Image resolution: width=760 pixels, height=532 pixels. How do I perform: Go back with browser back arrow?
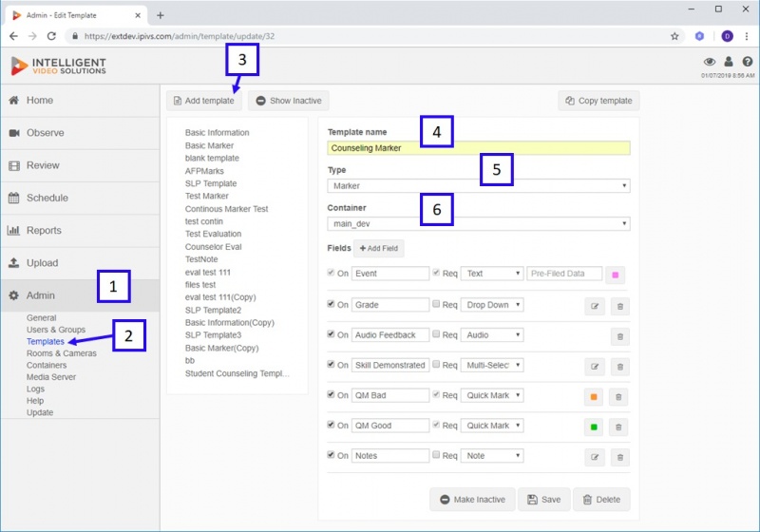click(13, 36)
